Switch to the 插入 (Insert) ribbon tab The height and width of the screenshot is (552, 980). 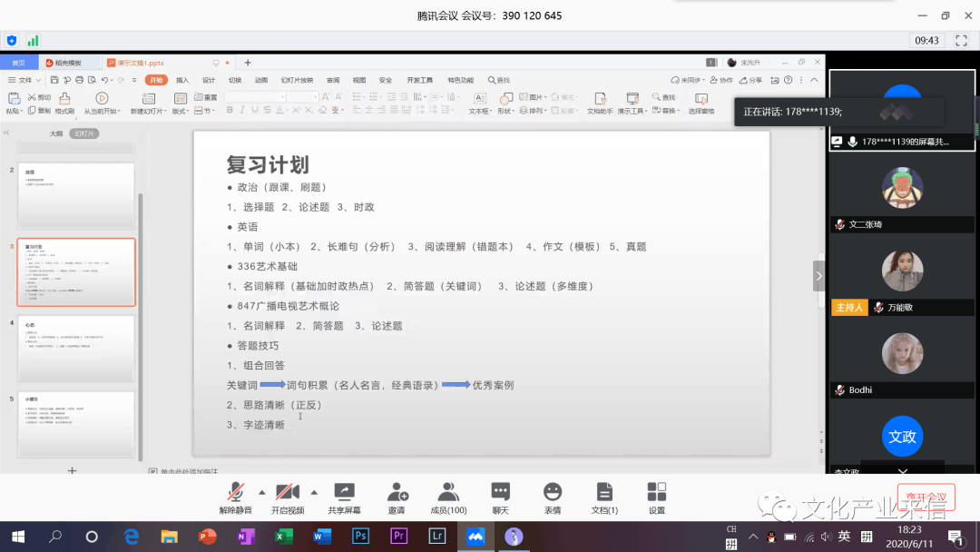click(182, 80)
